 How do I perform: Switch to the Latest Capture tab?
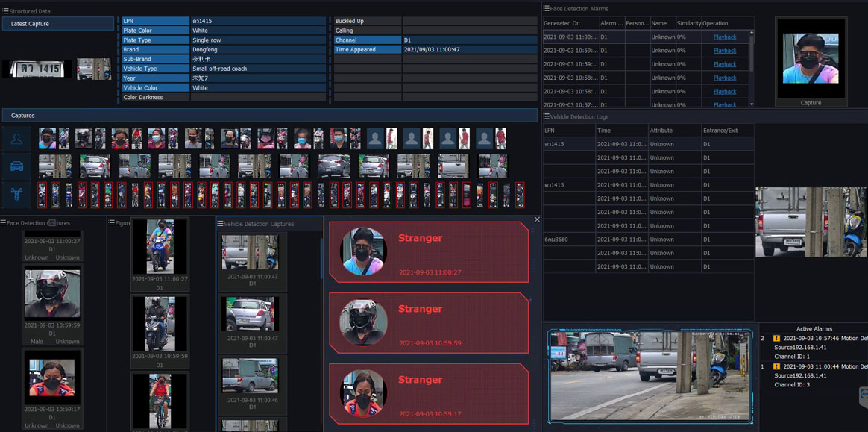coord(57,24)
